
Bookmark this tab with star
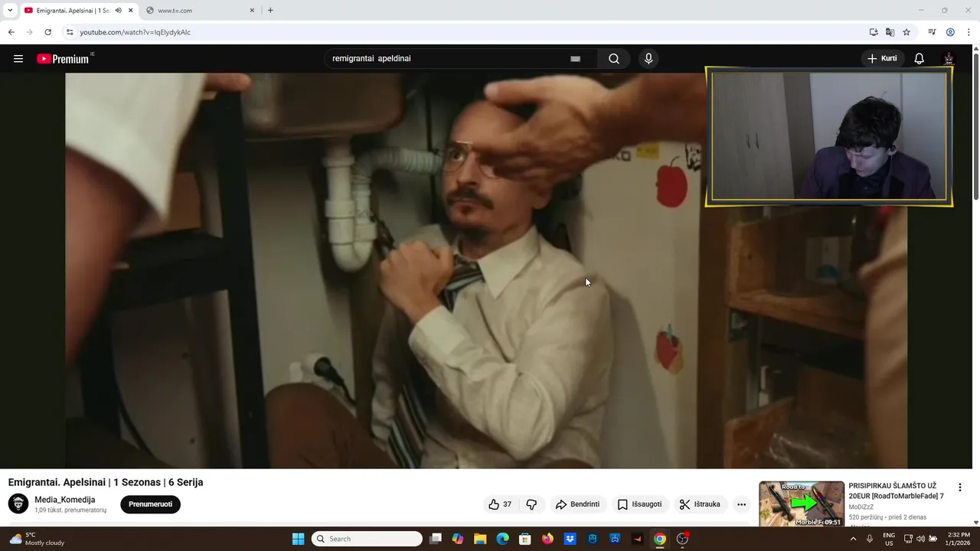coord(906,32)
